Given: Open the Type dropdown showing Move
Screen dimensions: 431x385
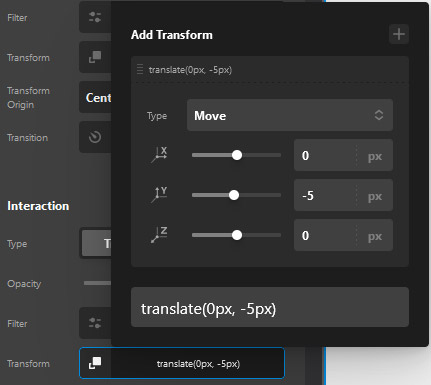Looking at the screenshot, I should pyautogui.click(x=290, y=115).
